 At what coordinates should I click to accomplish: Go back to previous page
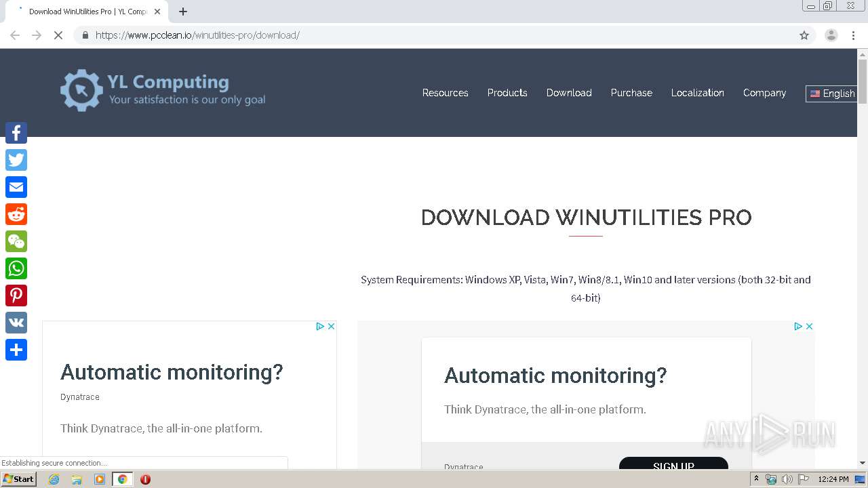pyautogui.click(x=15, y=35)
